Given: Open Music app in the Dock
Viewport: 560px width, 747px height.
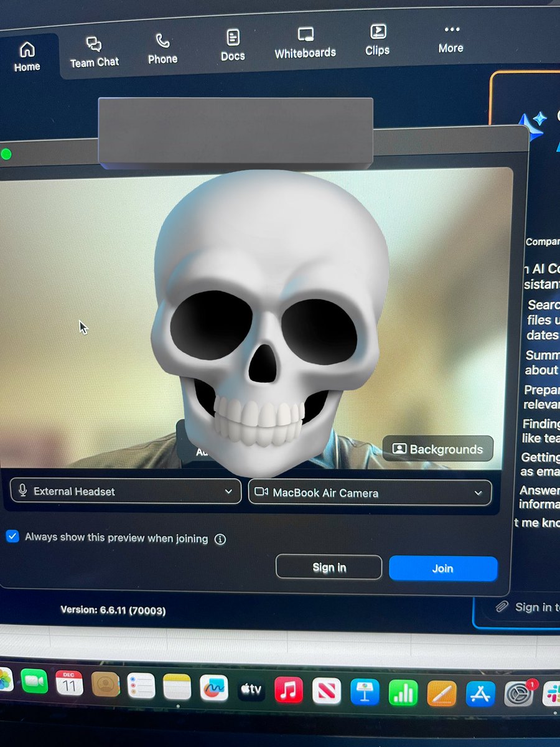Looking at the screenshot, I should coord(289,690).
